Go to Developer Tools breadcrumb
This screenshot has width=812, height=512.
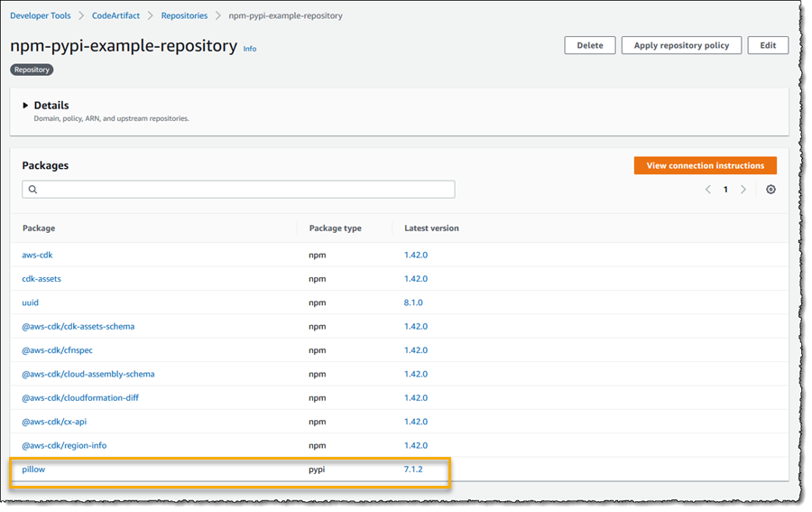click(41, 15)
